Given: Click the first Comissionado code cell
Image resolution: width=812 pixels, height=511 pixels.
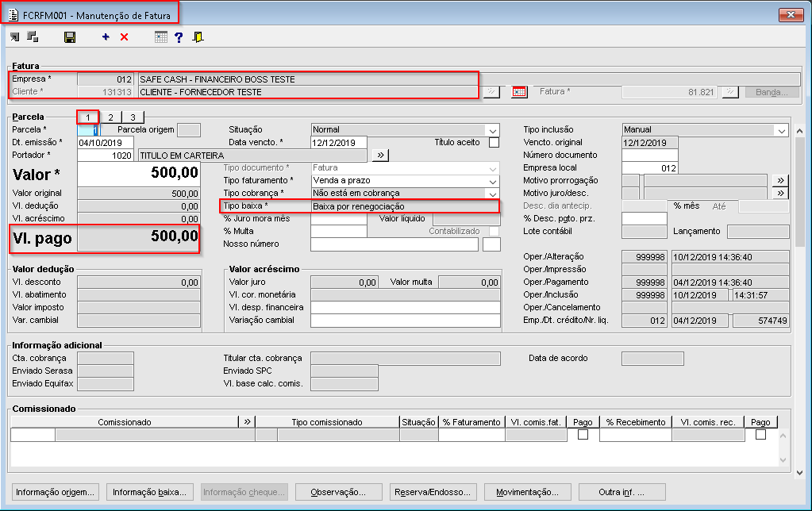Looking at the screenshot, I should [x=33, y=435].
